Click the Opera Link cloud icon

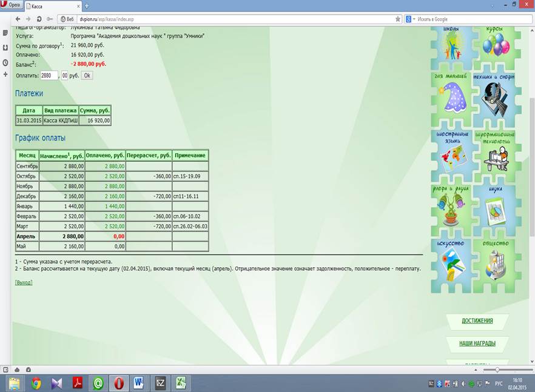[x=17, y=370]
